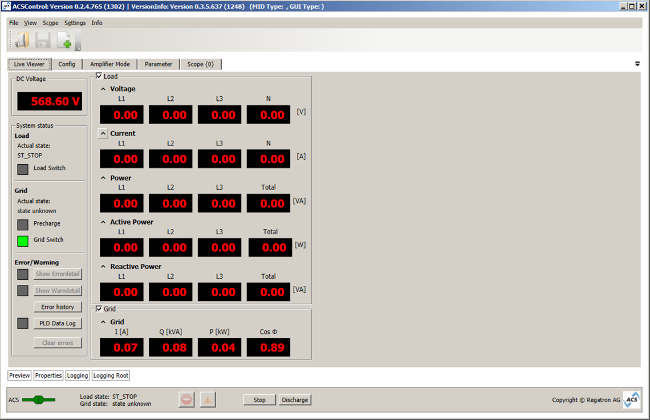
Task: Click the orange warning icon in bottom bar
Action: pos(208,400)
